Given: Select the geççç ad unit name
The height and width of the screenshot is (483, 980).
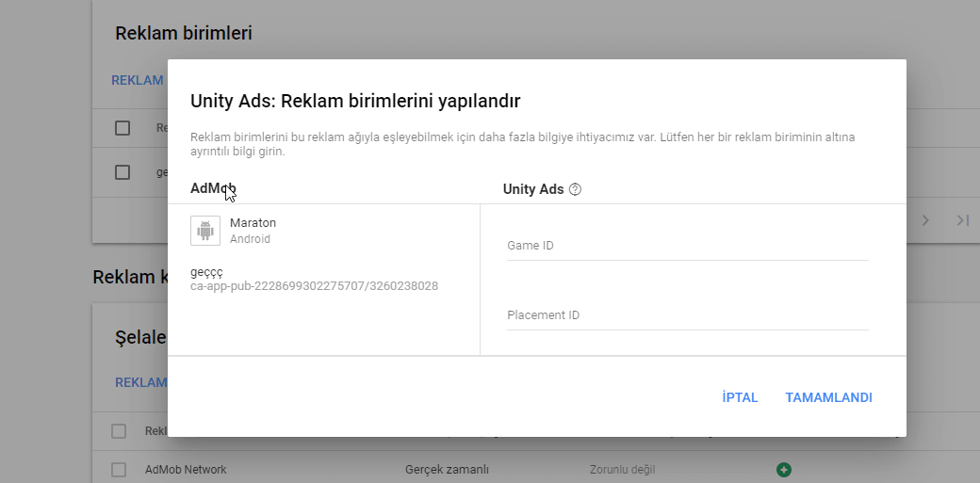Looking at the screenshot, I should point(206,272).
